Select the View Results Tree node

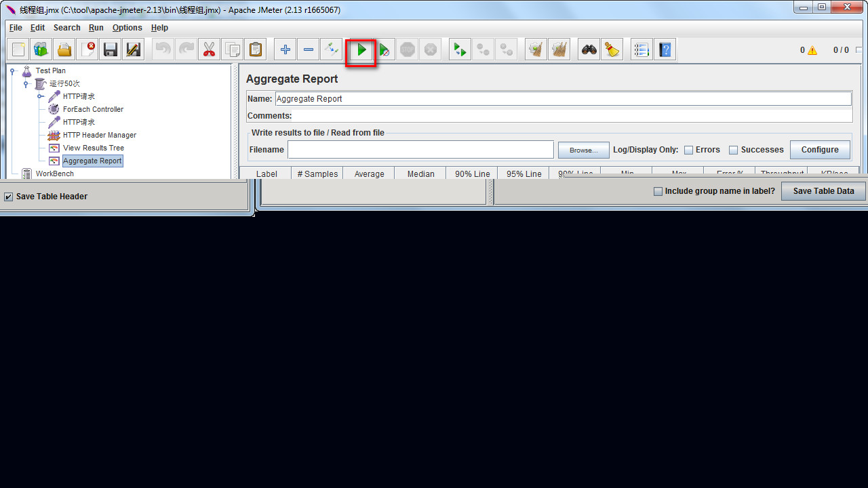(94, 148)
